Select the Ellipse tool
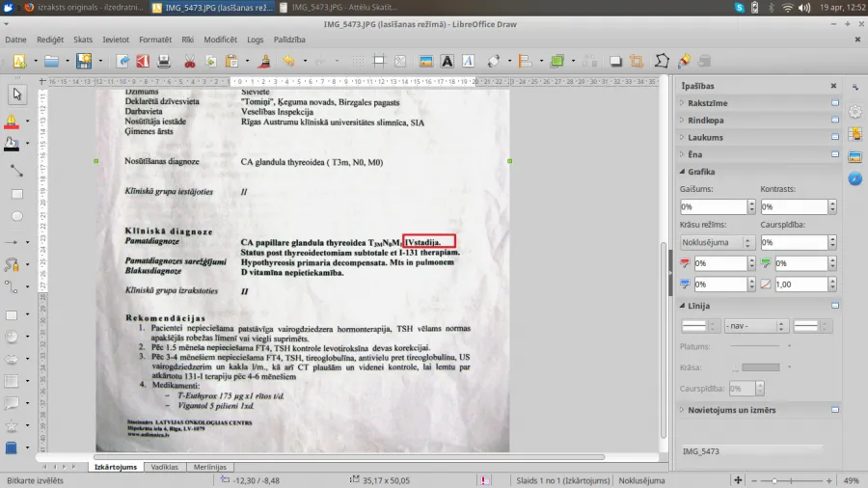Image resolution: width=868 pixels, height=488 pixels. pyautogui.click(x=17, y=216)
